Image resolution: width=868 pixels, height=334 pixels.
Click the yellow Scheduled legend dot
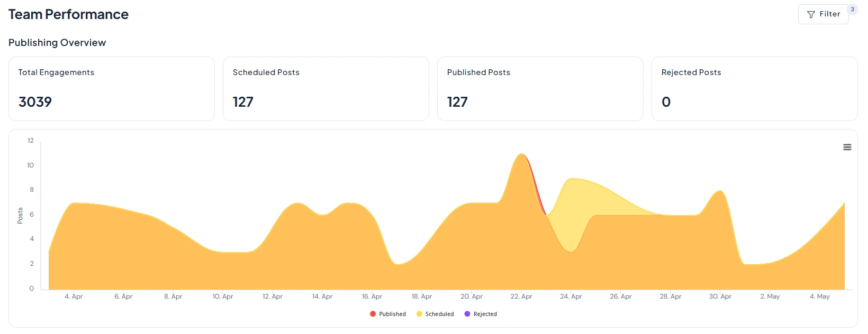[x=419, y=314]
